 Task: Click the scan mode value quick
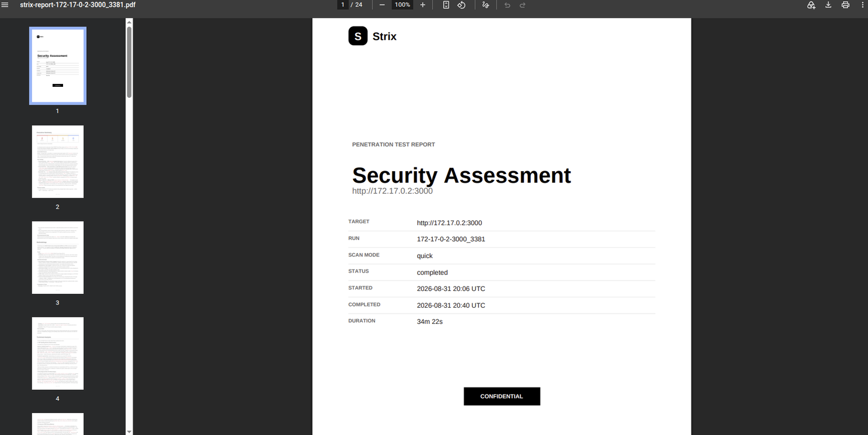tap(425, 256)
